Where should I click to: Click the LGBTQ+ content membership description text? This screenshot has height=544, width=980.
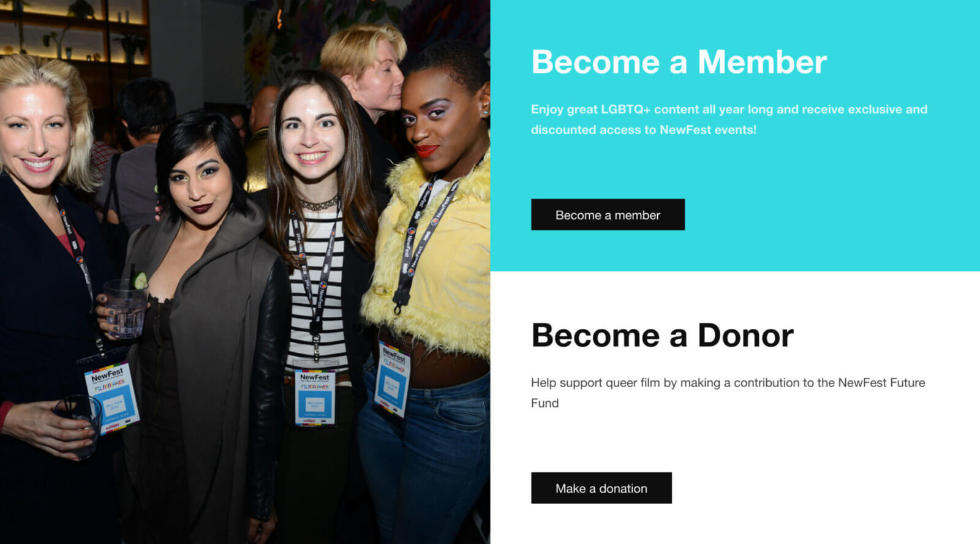point(729,119)
